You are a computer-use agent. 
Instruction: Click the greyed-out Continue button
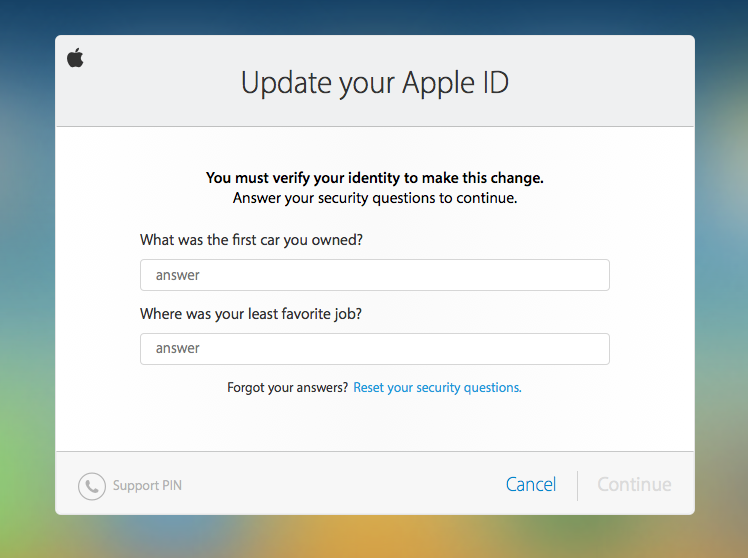[634, 485]
